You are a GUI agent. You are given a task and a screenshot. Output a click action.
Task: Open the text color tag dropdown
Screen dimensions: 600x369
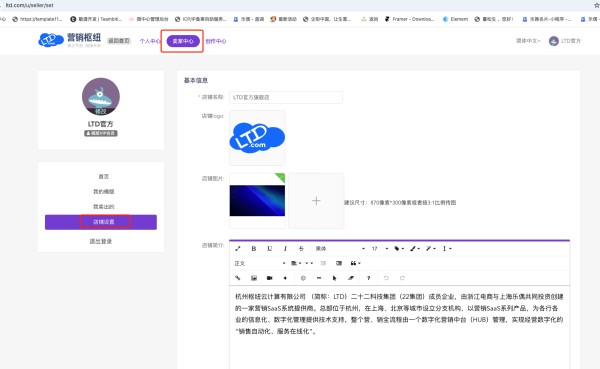pos(399,248)
